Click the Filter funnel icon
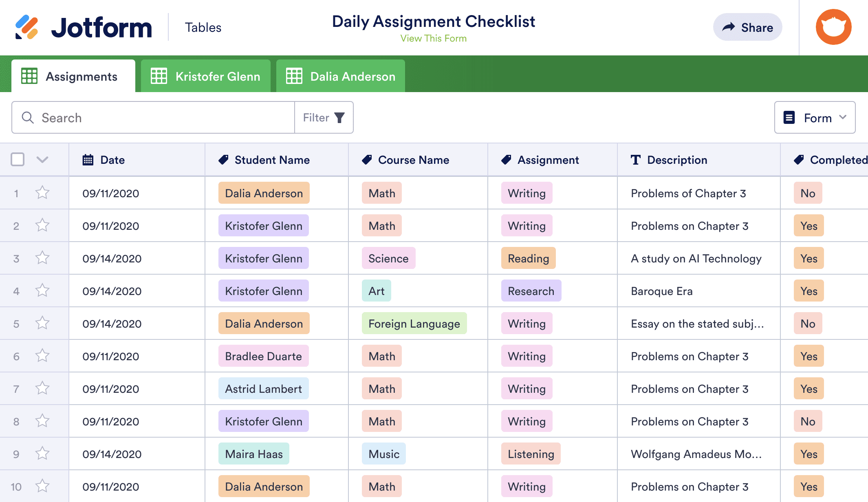Screen dimensions: 868x502 [339, 118]
